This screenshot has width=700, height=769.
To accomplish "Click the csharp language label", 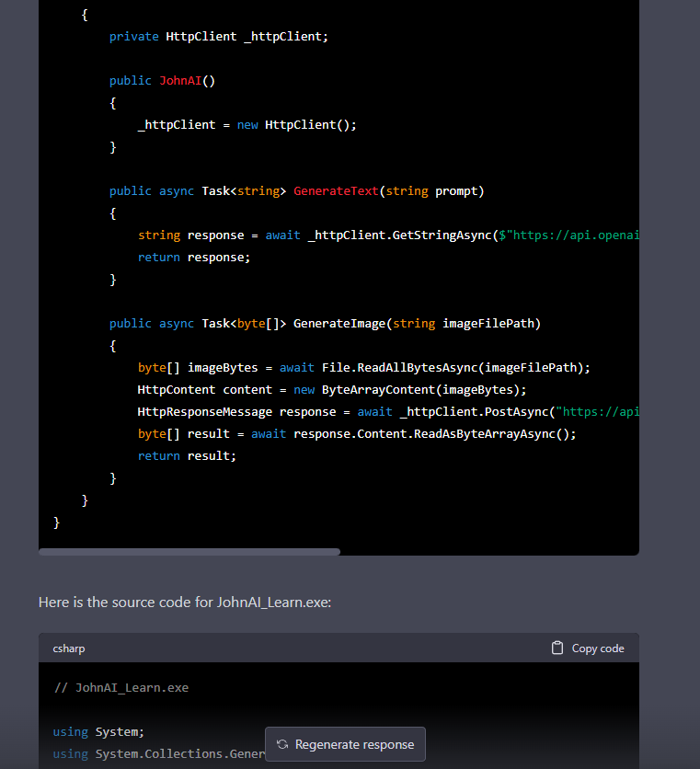I will [x=69, y=648].
